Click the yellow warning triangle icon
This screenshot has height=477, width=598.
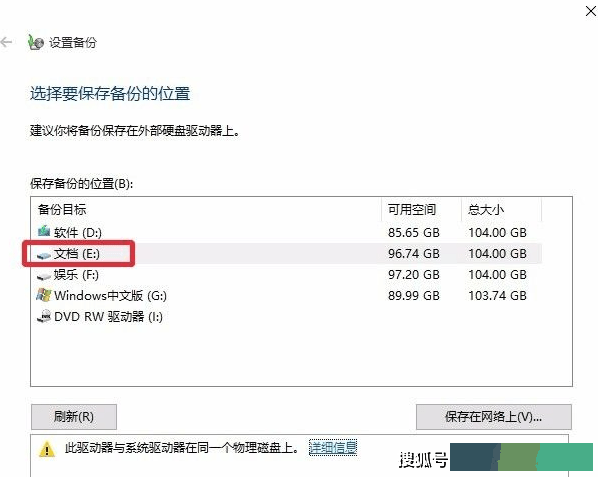(47, 449)
